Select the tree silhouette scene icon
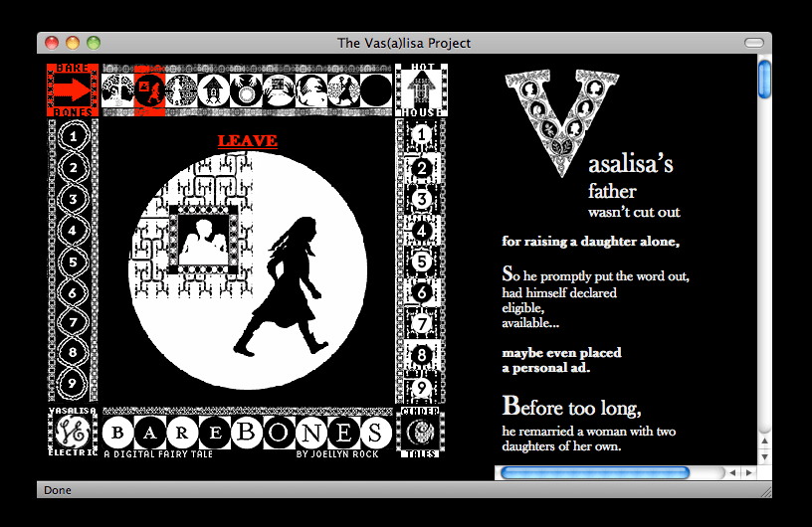The image size is (812, 527). point(117,90)
